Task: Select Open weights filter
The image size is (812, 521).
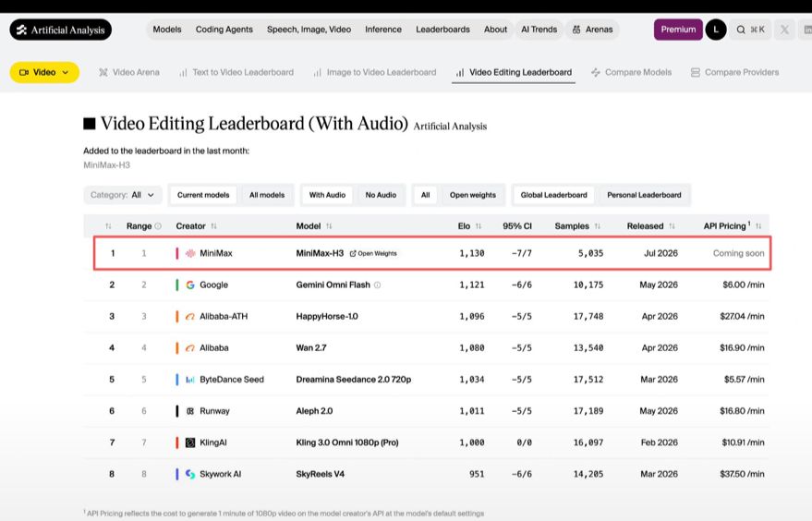Action: pyautogui.click(x=472, y=195)
